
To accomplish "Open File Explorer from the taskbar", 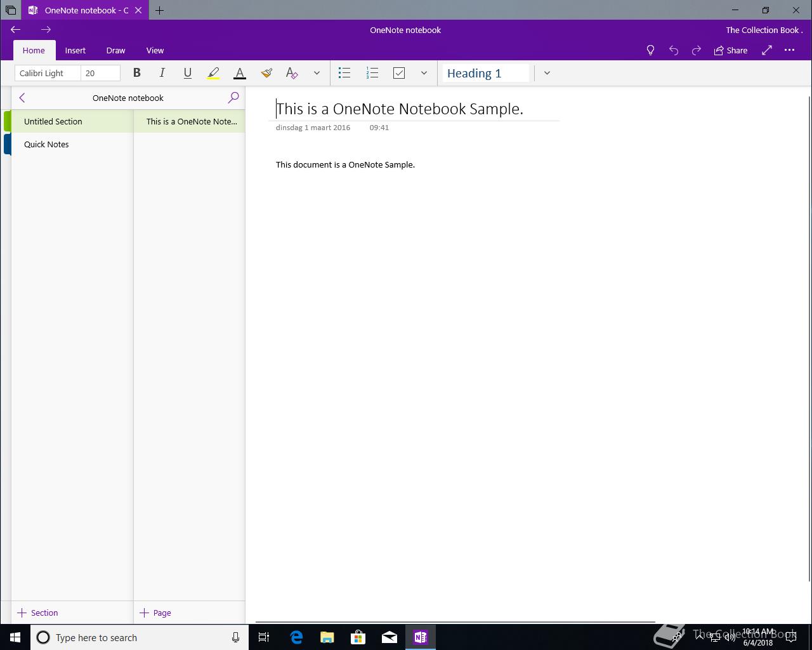I will point(327,637).
